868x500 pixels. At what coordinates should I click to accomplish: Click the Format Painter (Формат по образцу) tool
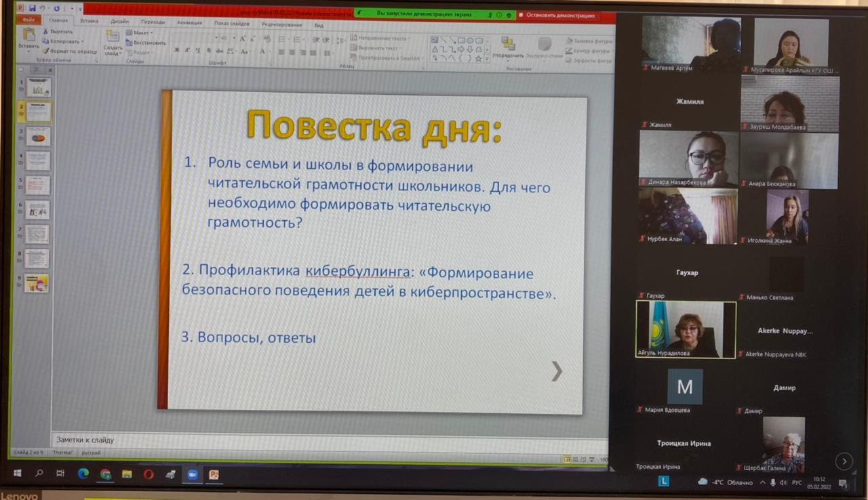(x=69, y=51)
